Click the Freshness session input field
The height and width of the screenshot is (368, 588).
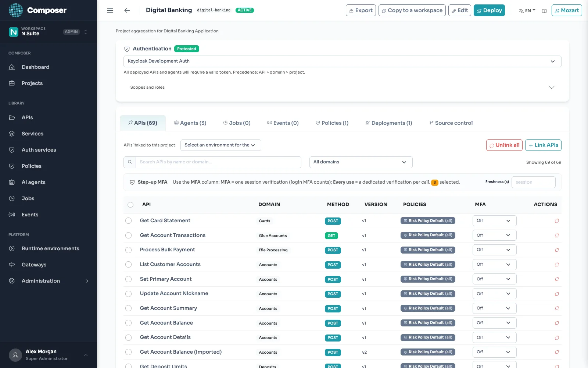[533, 182]
